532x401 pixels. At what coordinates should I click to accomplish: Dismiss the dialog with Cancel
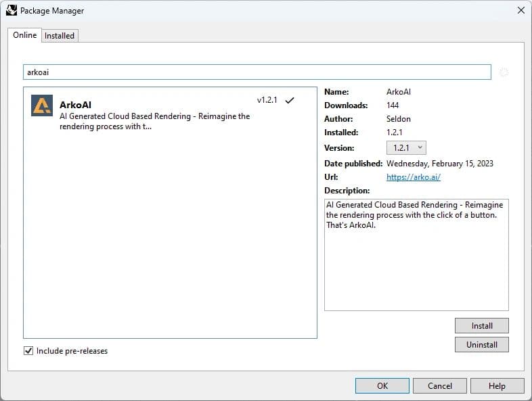click(440, 385)
